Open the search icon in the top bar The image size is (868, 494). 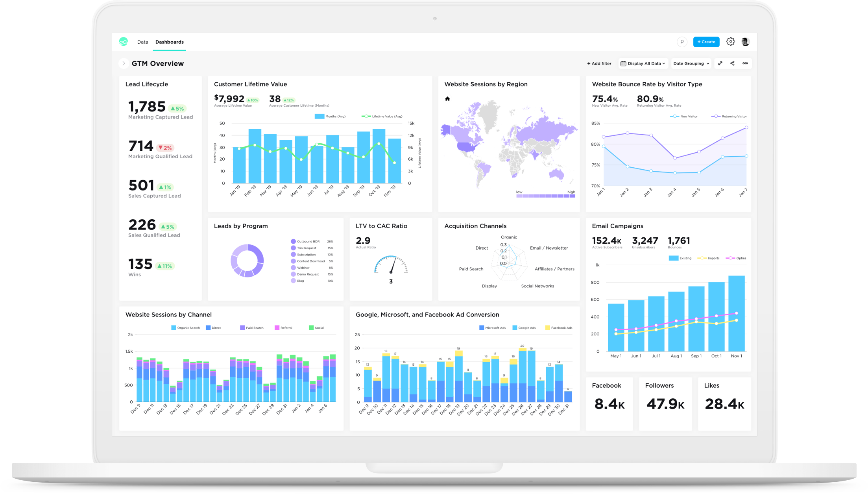[682, 42]
